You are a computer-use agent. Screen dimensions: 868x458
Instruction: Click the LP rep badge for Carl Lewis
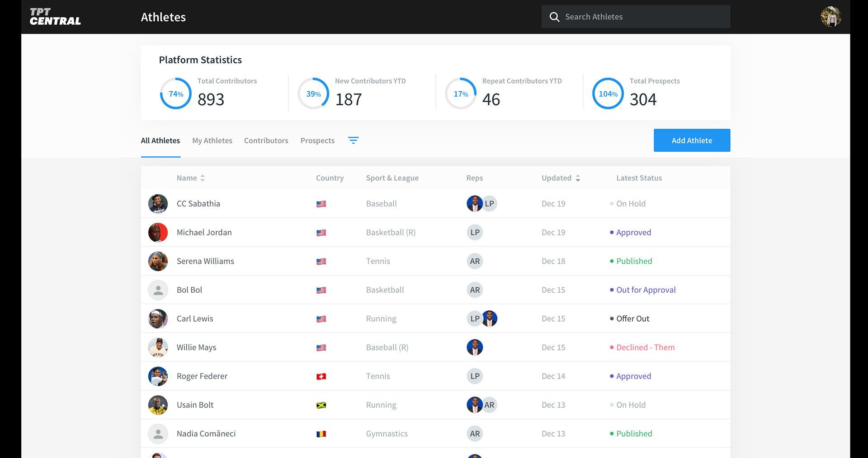click(x=474, y=319)
